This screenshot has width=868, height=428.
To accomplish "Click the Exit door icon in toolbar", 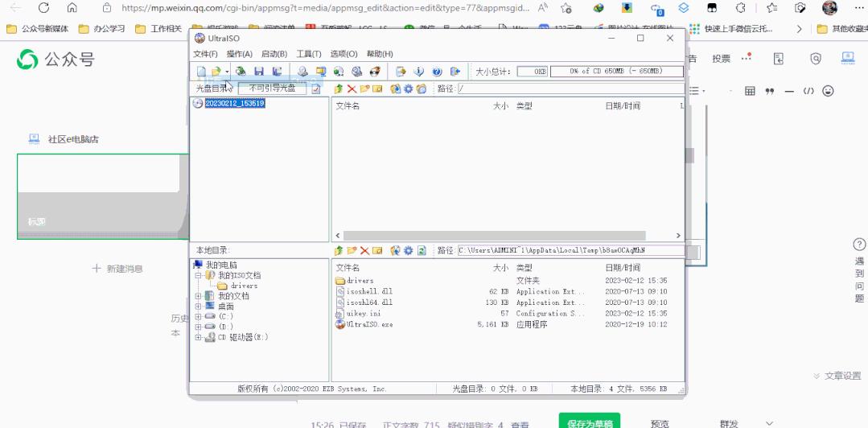I will (455, 72).
